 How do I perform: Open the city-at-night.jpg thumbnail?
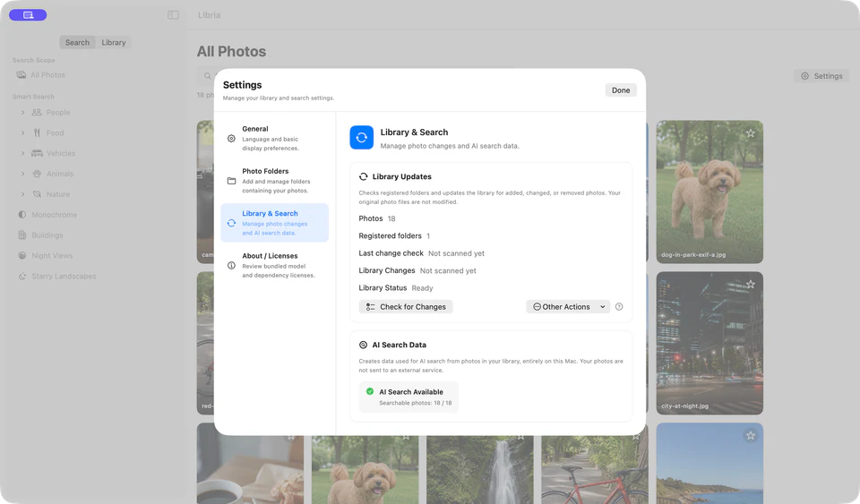point(709,343)
